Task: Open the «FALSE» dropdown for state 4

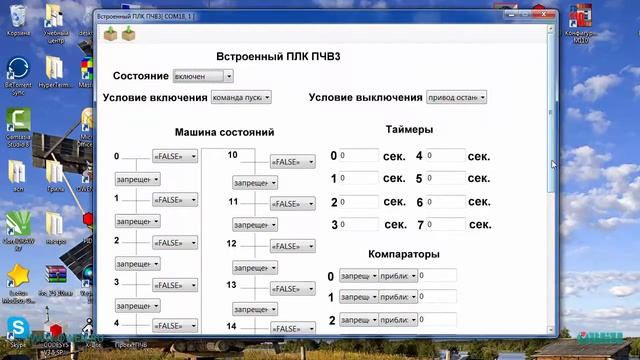Action: (x=175, y=326)
